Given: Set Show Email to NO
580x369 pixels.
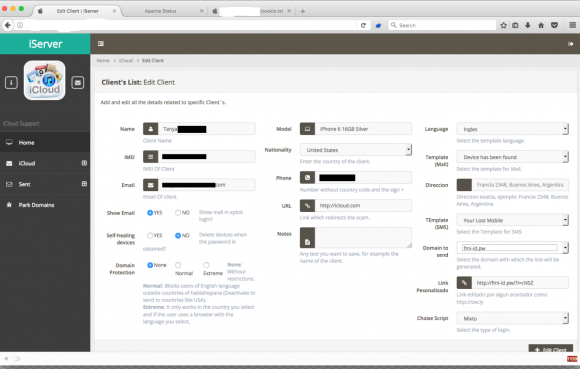Looking at the screenshot, I should tap(178, 213).
